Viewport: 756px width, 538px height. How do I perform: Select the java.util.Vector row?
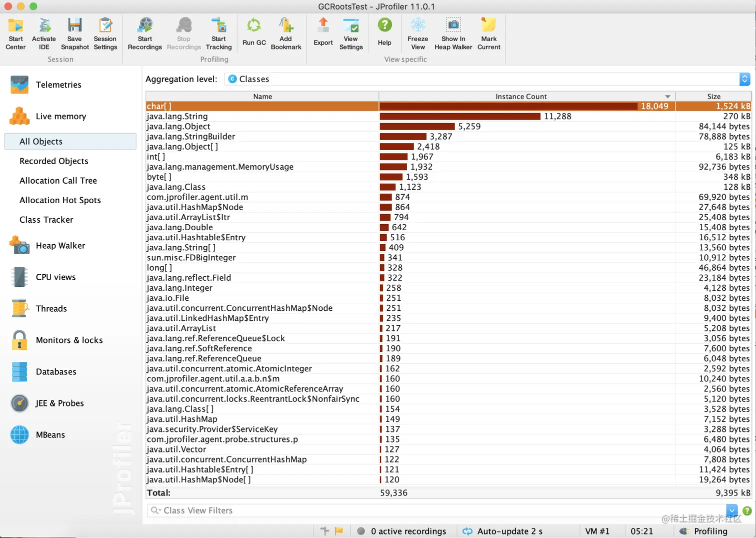[x=448, y=449]
